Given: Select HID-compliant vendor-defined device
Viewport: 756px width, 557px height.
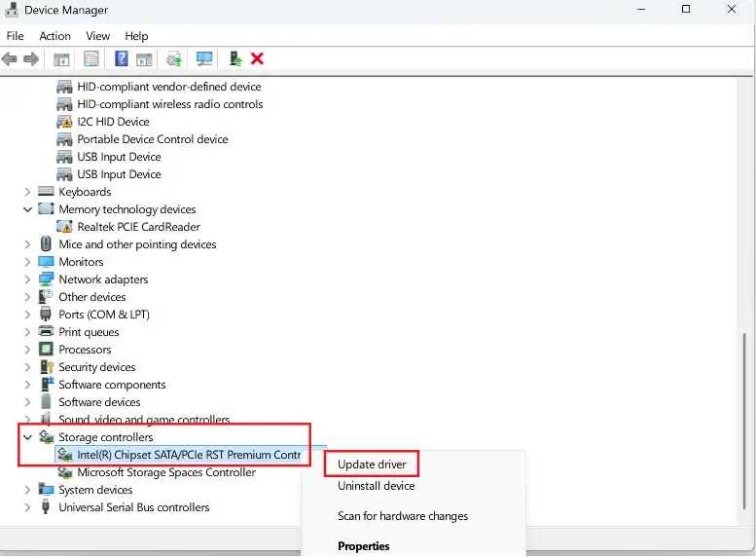Looking at the screenshot, I should coord(169,87).
